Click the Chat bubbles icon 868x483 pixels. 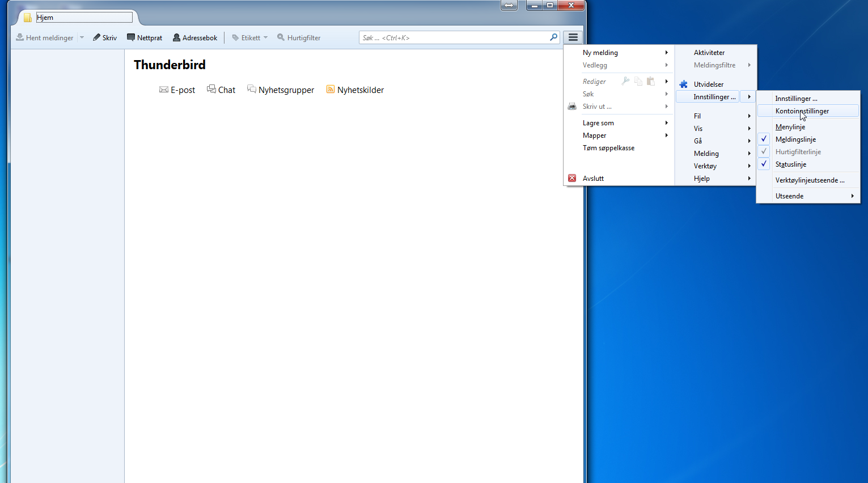click(x=211, y=89)
